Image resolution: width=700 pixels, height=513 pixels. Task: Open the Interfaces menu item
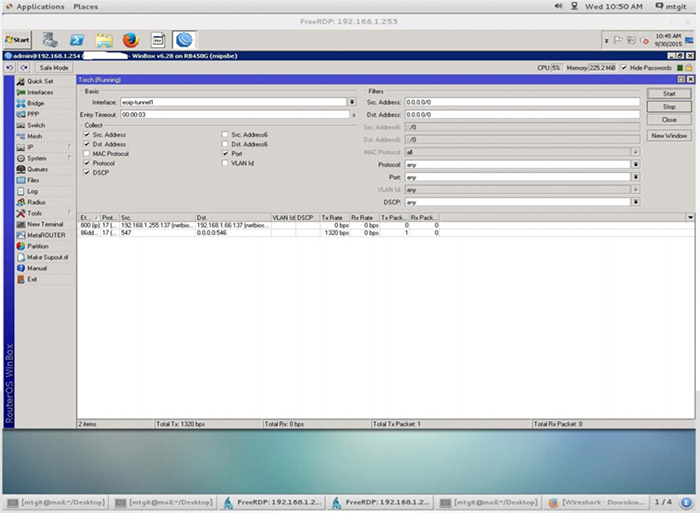[x=40, y=92]
